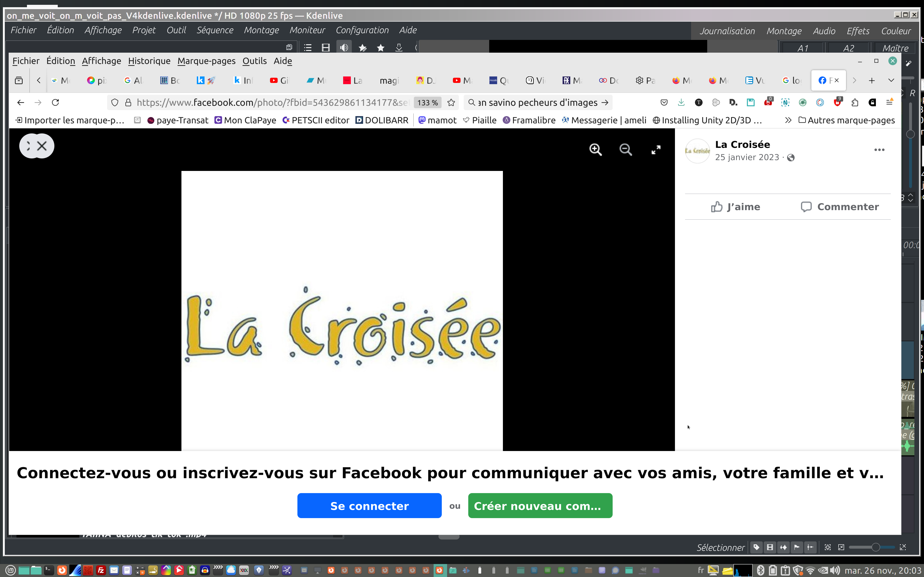Open the Firefox downloads panel
Viewport: 924px width, 577px height.
[x=681, y=102]
